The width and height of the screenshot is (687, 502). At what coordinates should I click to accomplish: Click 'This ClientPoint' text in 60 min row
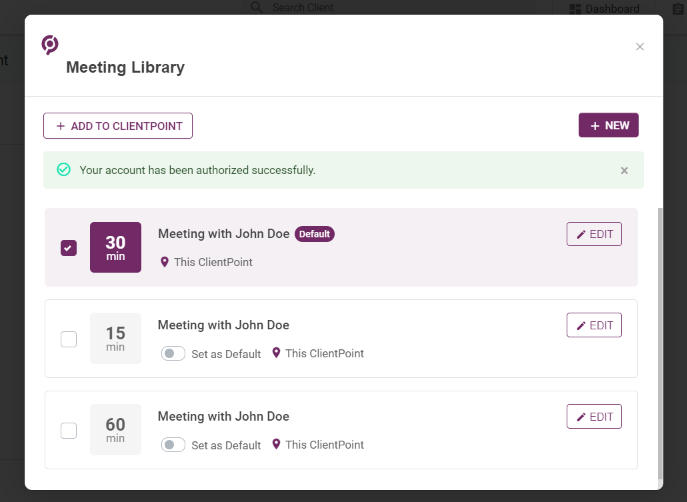(x=325, y=445)
